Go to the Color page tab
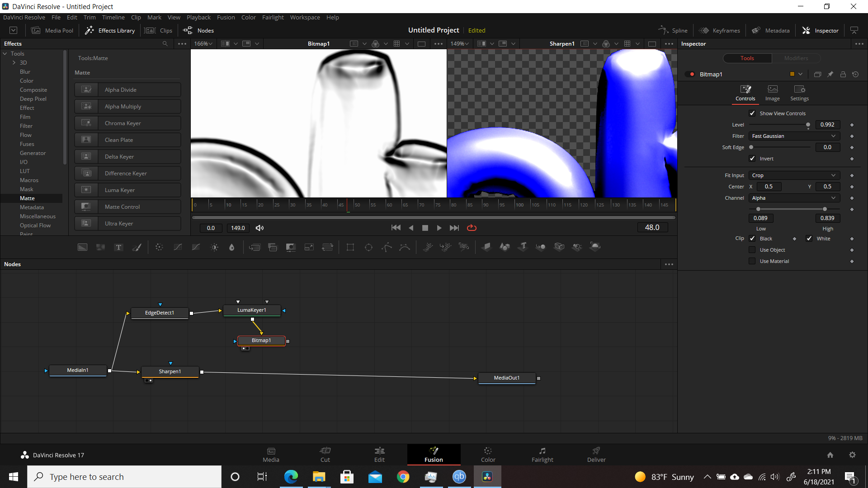 pos(488,455)
